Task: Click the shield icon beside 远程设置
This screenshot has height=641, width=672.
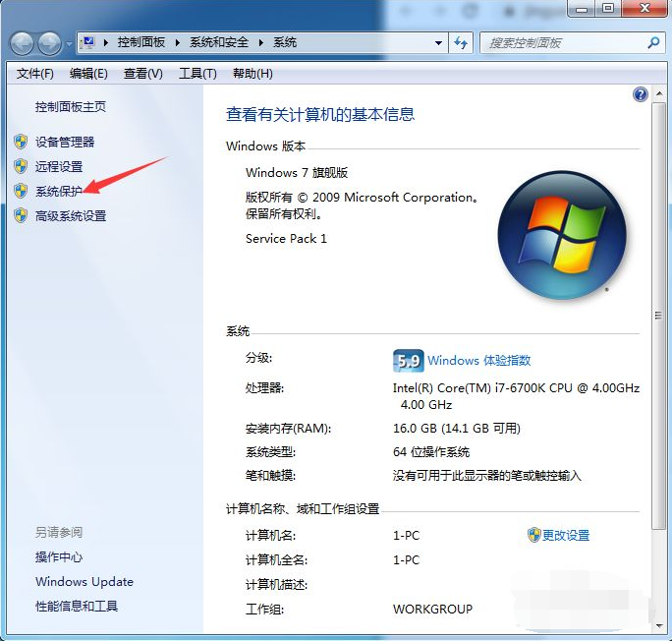Action: coord(21,166)
